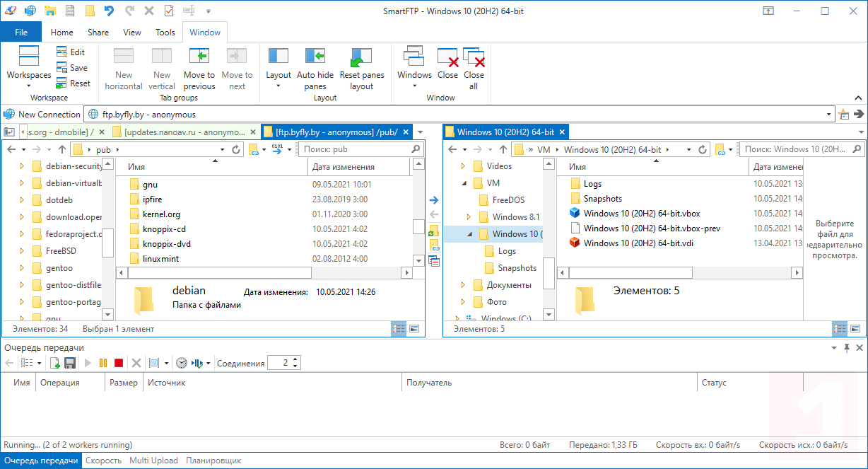Click refresh in the local path bar
The height and width of the screenshot is (469, 868).
pyautogui.click(x=703, y=149)
